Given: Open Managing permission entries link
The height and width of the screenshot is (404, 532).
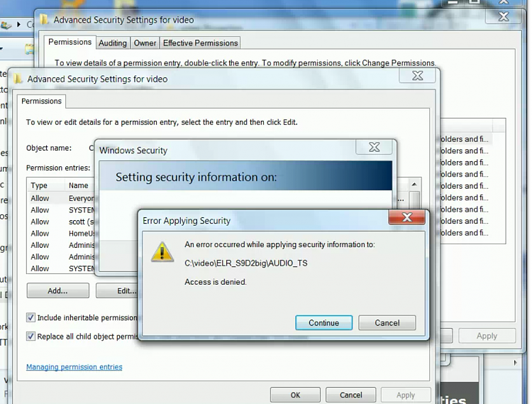Looking at the screenshot, I should point(74,367).
